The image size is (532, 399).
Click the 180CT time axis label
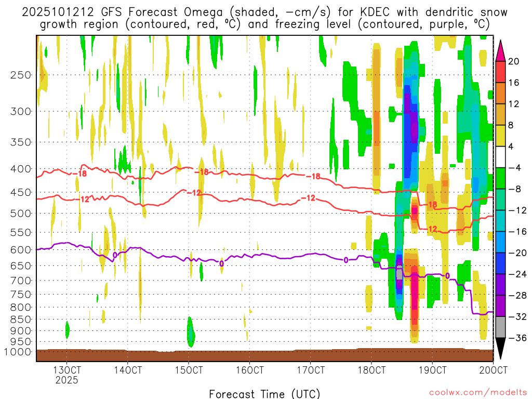tap(371, 370)
